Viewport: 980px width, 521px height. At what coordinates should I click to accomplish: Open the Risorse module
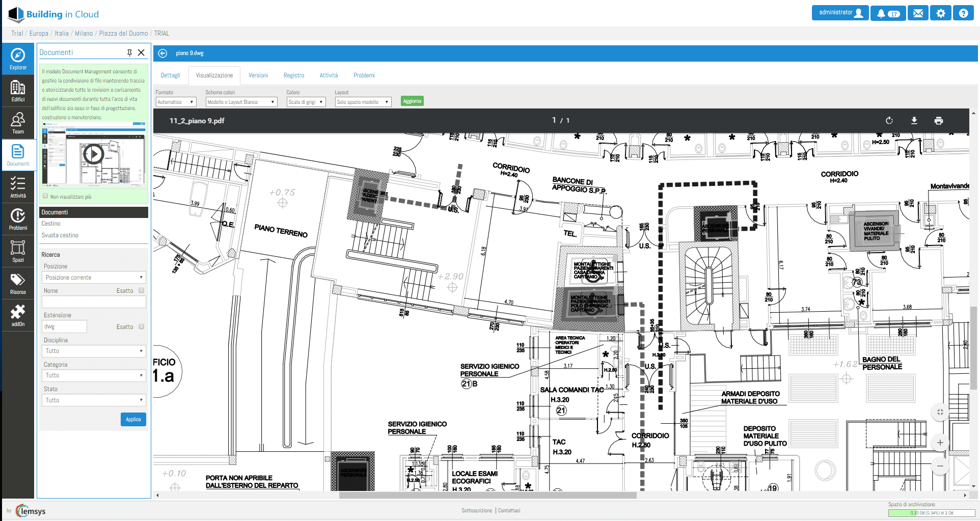[18, 284]
